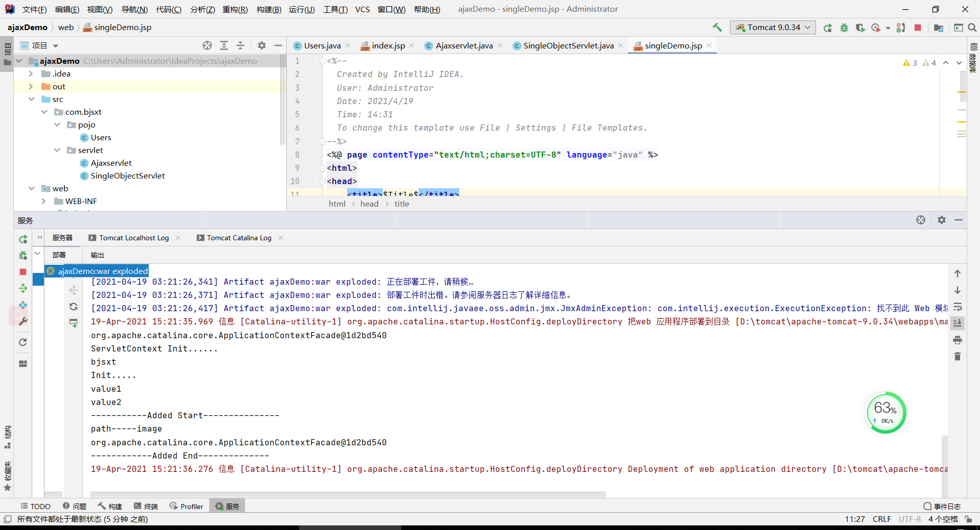Open the 事件日志 event log button
980x530 pixels.
[942, 506]
